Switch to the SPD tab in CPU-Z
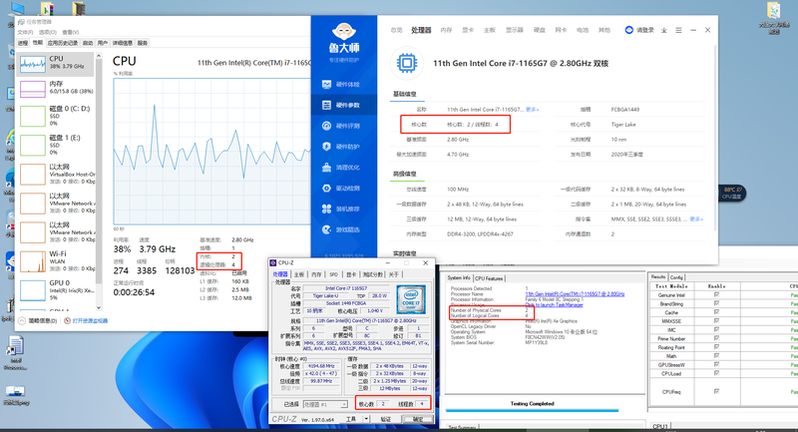The image size is (798, 432). click(333, 274)
